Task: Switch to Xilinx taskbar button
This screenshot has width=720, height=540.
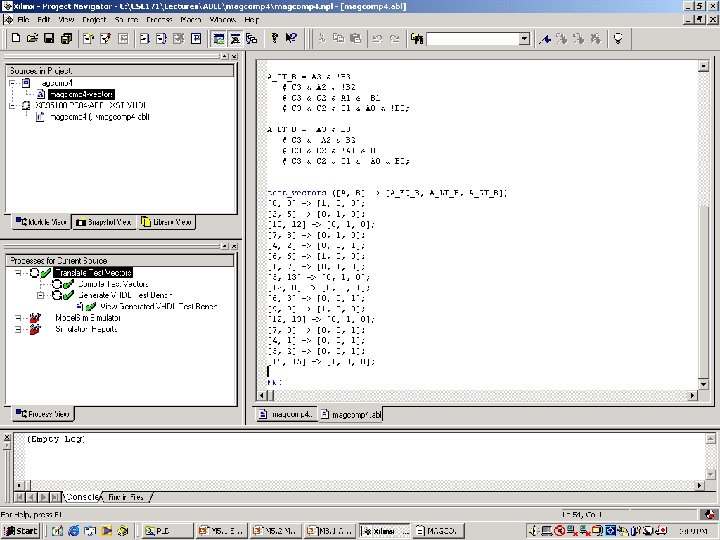Action: [384, 531]
